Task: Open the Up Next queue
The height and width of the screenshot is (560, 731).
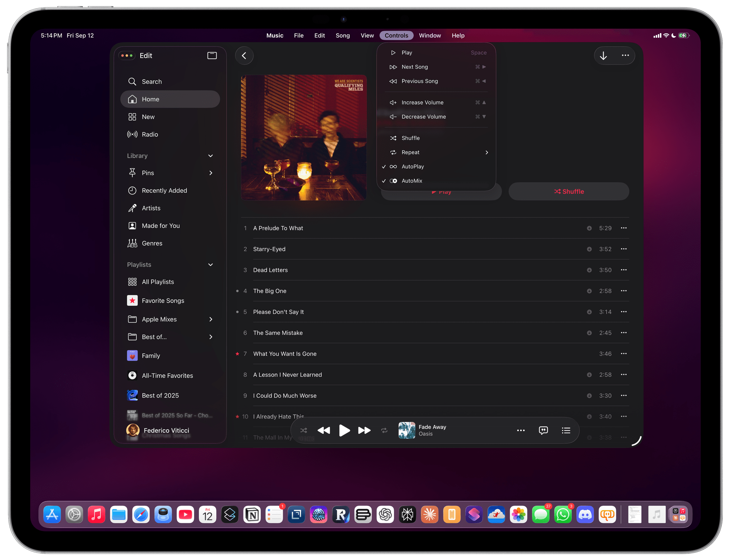Action: [x=566, y=430]
